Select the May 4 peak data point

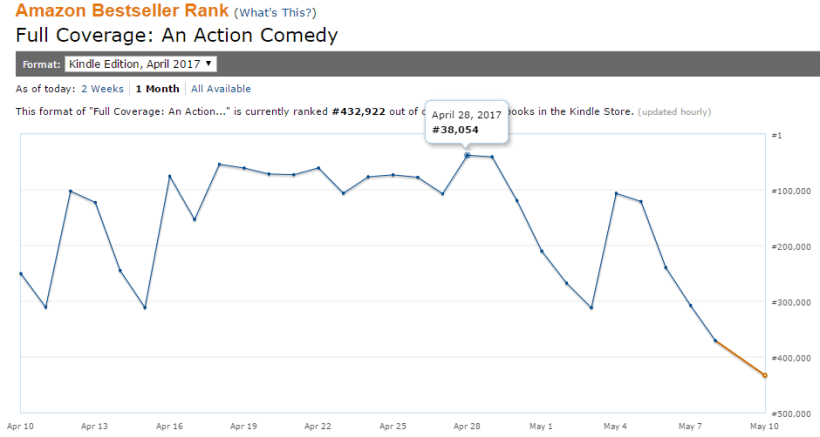pos(616,193)
